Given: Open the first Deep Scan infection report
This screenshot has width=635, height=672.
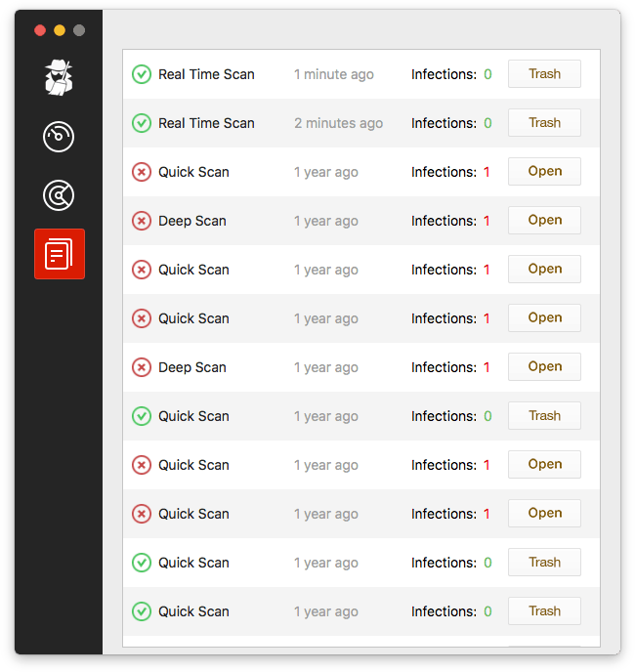Looking at the screenshot, I should pyautogui.click(x=544, y=221).
